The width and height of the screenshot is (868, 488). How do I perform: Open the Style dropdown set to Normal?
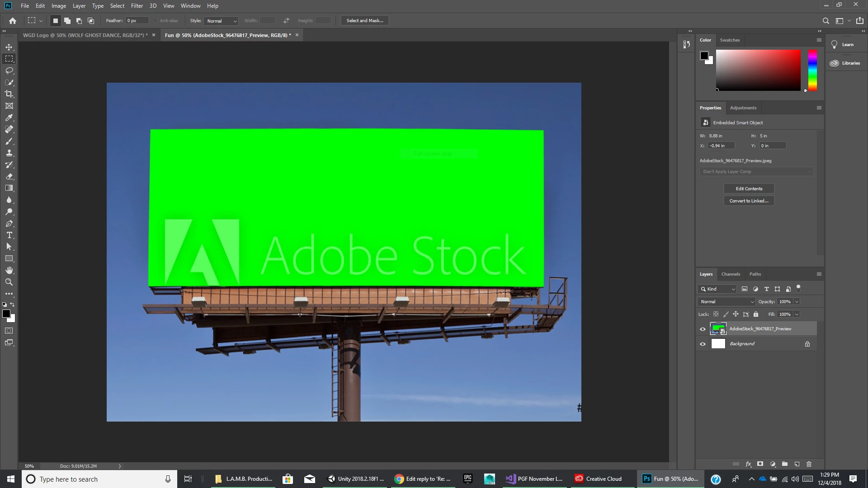222,21
